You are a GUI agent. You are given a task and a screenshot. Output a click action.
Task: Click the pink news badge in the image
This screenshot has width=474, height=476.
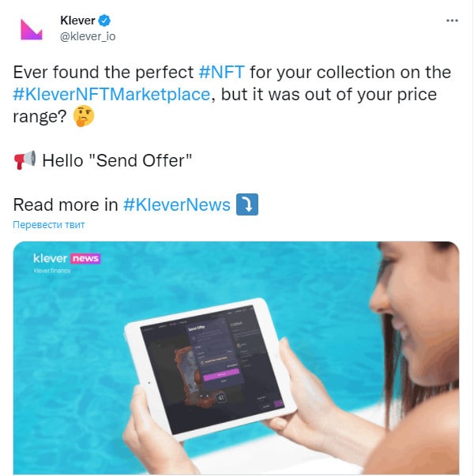(x=85, y=259)
